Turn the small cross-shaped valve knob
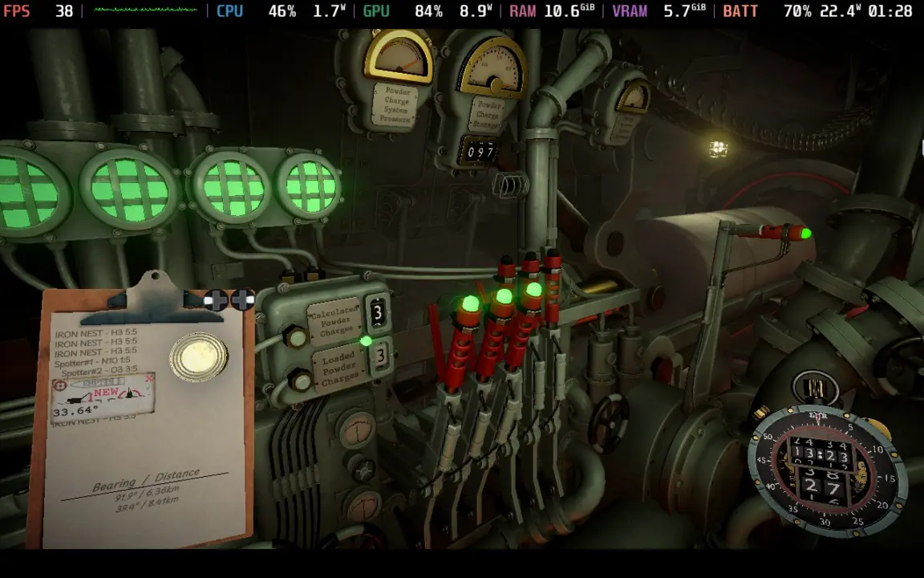The image size is (924, 578). click(363, 471)
